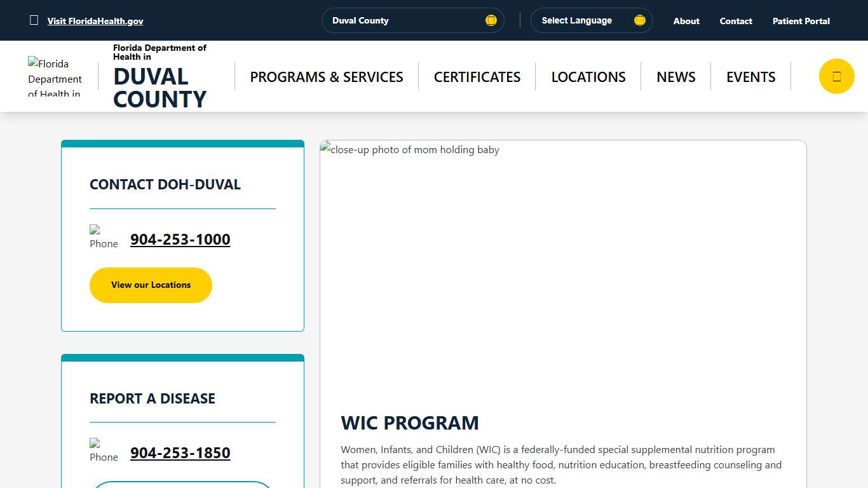Viewport: 868px width, 488px height.
Task: Open the Locations menu item
Action: pos(588,77)
